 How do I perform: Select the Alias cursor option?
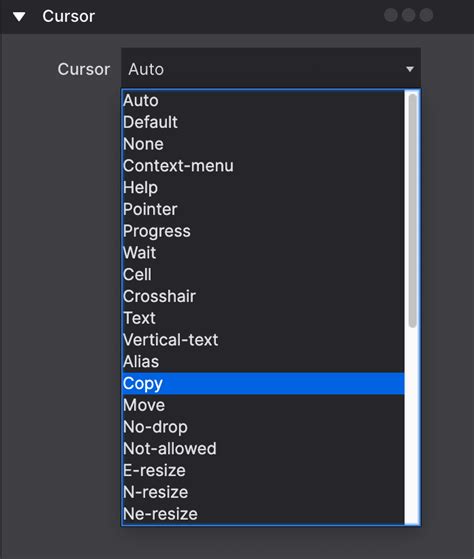pyautogui.click(x=263, y=361)
